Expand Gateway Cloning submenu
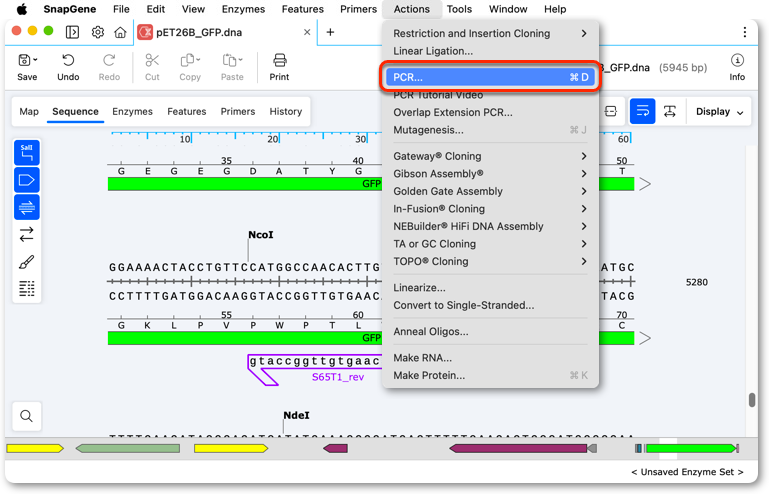 490,156
